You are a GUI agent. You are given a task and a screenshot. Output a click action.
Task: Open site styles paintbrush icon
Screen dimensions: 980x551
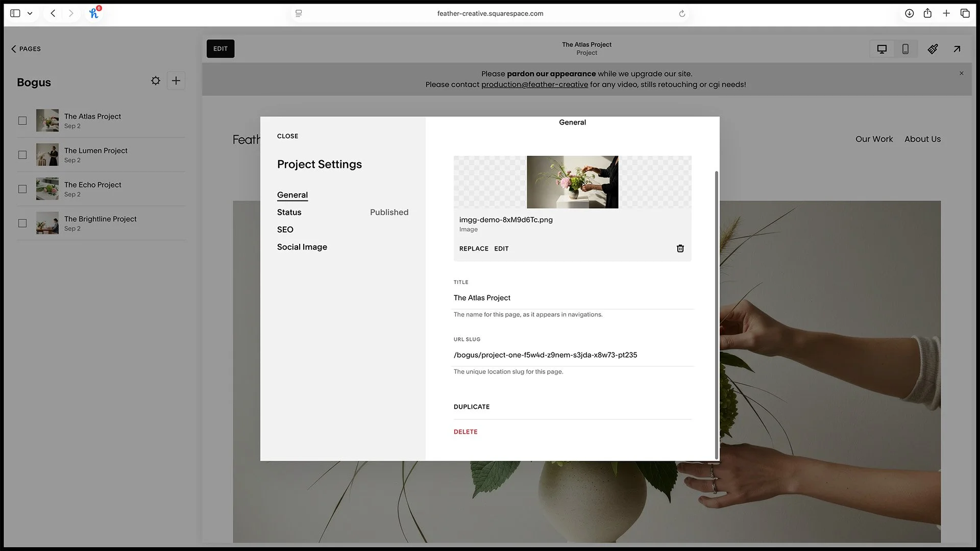[933, 49]
